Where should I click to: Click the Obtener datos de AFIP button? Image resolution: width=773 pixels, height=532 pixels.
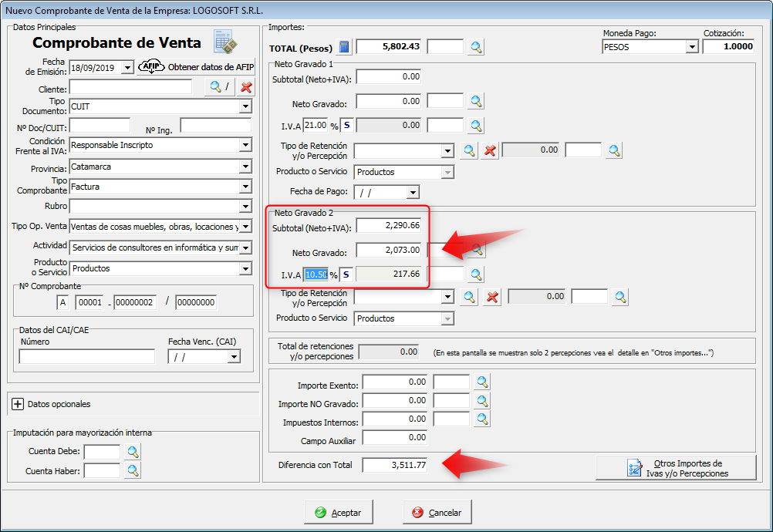196,67
